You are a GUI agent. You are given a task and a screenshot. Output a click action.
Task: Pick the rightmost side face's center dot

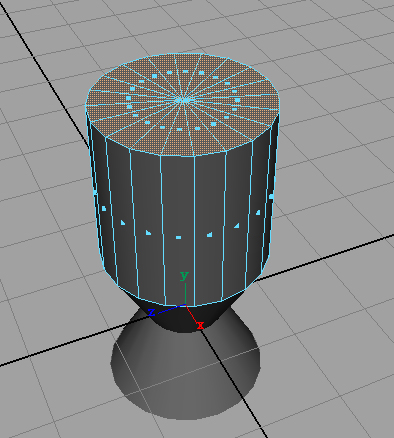pos(271,197)
